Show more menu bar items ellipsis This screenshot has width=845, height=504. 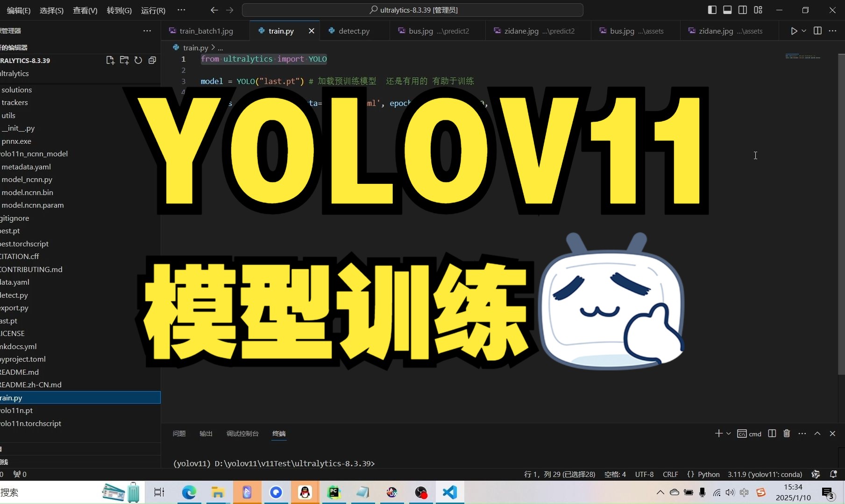tap(181, 10)
